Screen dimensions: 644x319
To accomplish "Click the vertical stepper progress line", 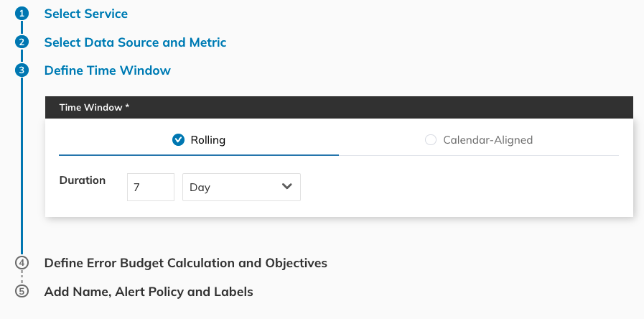I will [x=22, y=165].
